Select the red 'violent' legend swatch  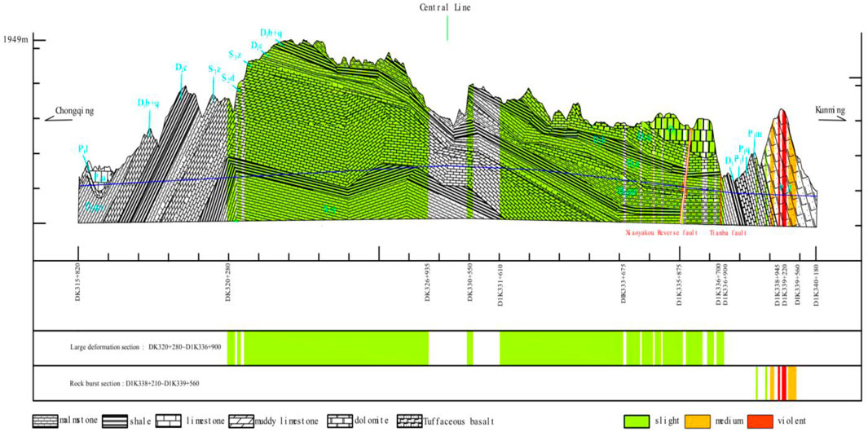click(762, 421)
